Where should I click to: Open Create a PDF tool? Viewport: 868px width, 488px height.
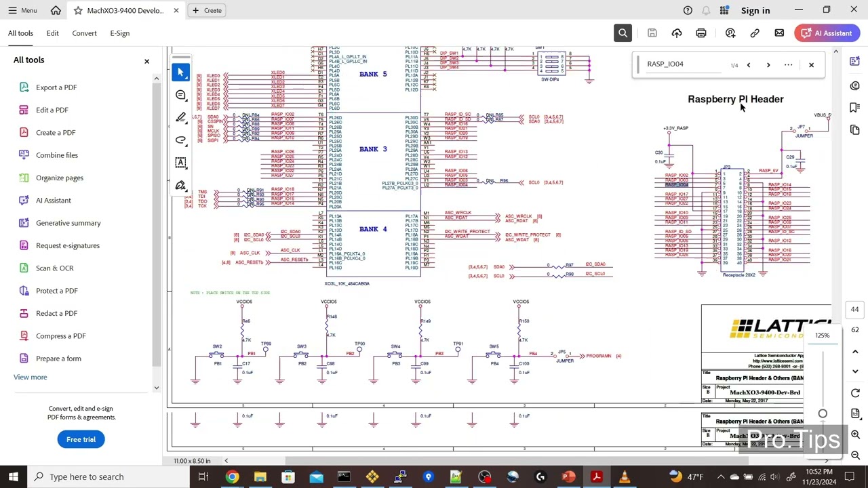(56, 132)
